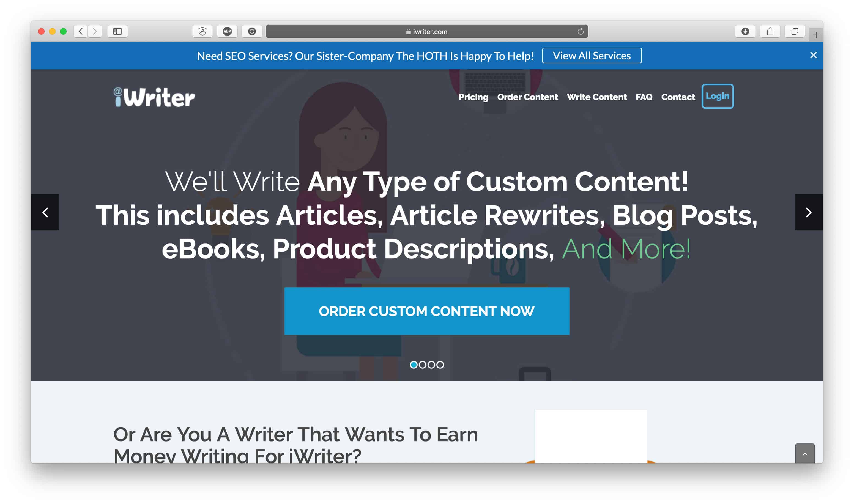Click the first carousel dot indicator
The image size is (854, 504).
[x=414, y=365]
